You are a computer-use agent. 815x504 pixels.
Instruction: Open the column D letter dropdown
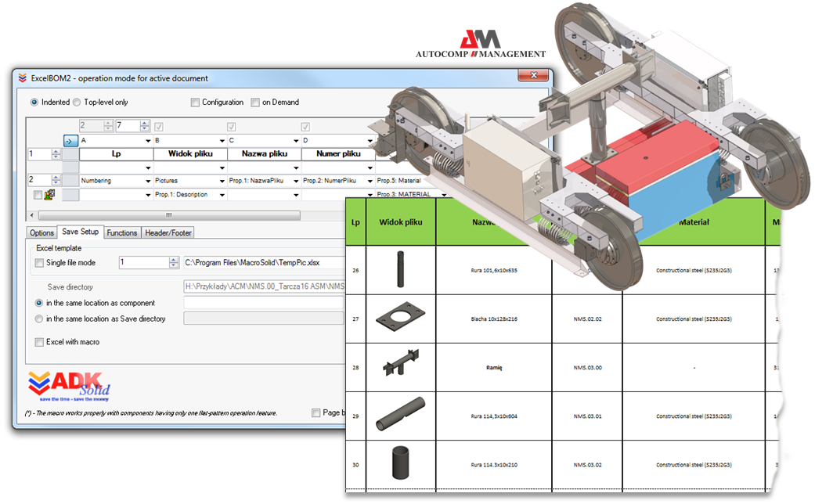(x=370, y=141)
